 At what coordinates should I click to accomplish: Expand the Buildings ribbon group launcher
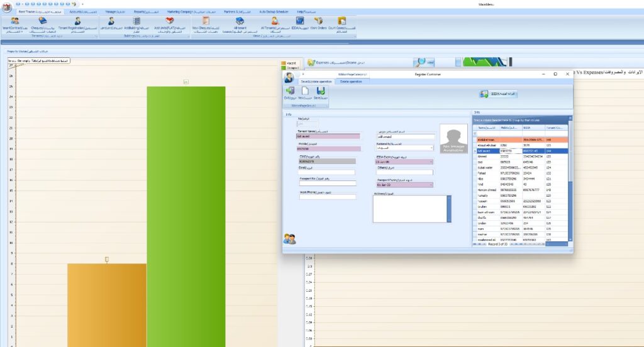pyautogui.click(x=189, y=36)
